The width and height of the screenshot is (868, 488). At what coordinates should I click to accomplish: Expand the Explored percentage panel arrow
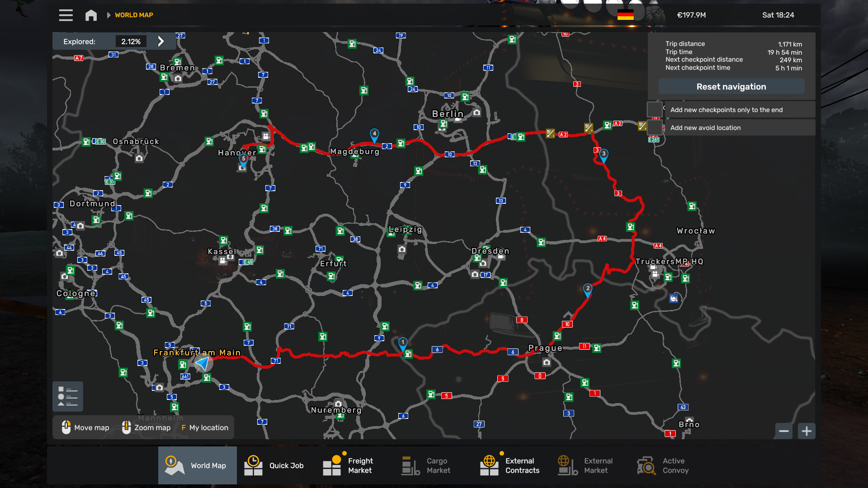pos(161,41)
